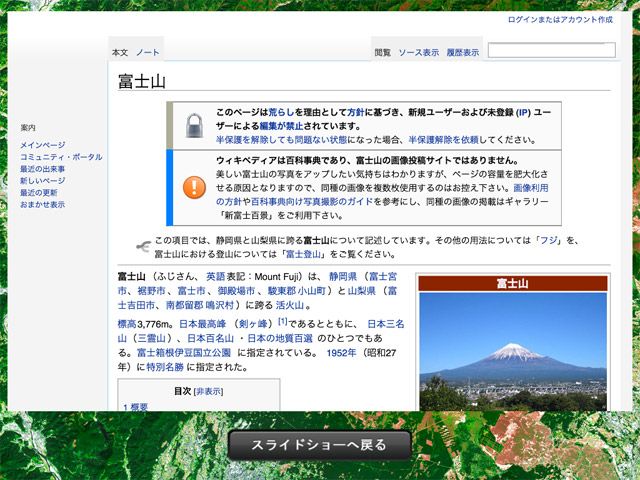Viewport: 640px width, 480px height.
Task: Click the 富士市 link
Action: (x=191, y=291)
